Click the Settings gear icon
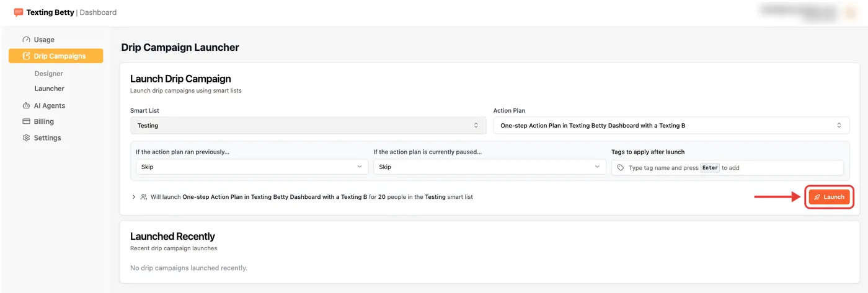The height and width of the screenshot is (293, 868). pos(26,138)
